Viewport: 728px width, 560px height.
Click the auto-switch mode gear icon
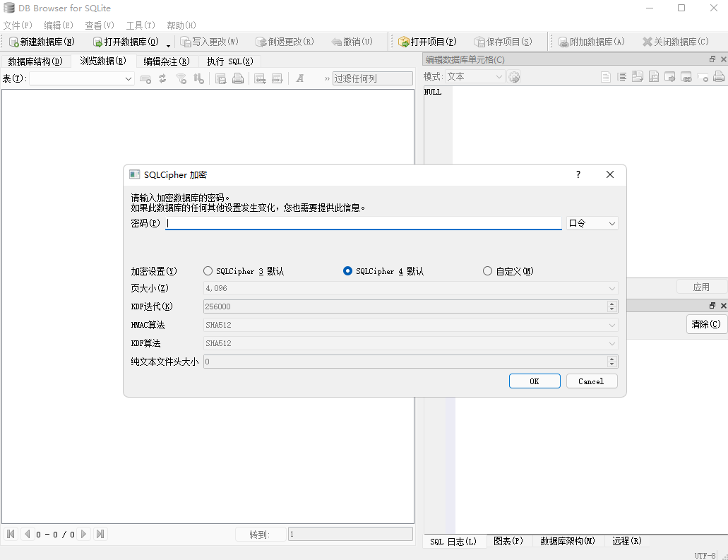tap(514, 77)
